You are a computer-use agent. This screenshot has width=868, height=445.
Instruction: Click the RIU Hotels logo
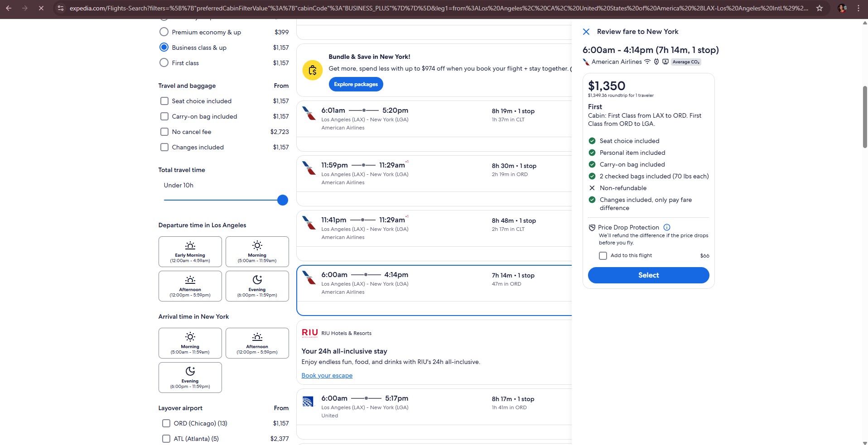point(310,333)
